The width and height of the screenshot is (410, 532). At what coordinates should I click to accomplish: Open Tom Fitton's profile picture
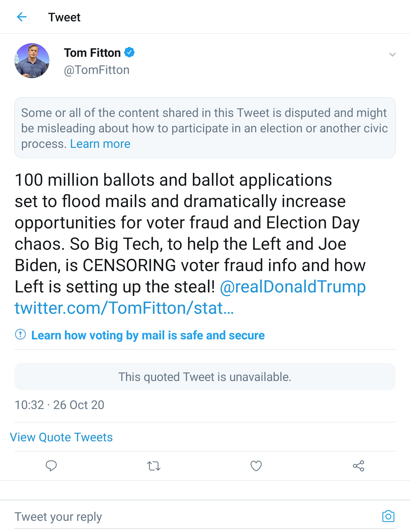click(x=32, y=61)
